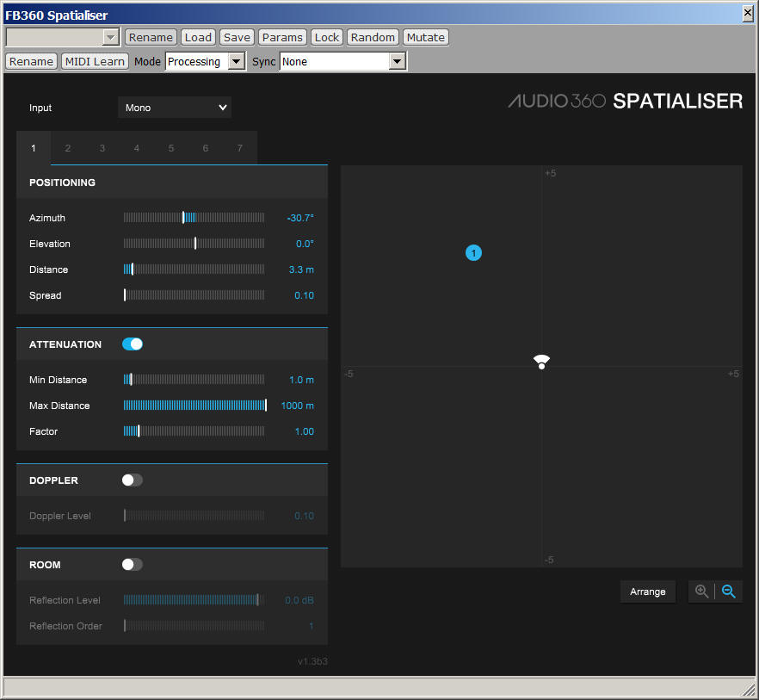Click the Azimuth value -30.7°
The image size is (759, 700).
click(300, 218)
